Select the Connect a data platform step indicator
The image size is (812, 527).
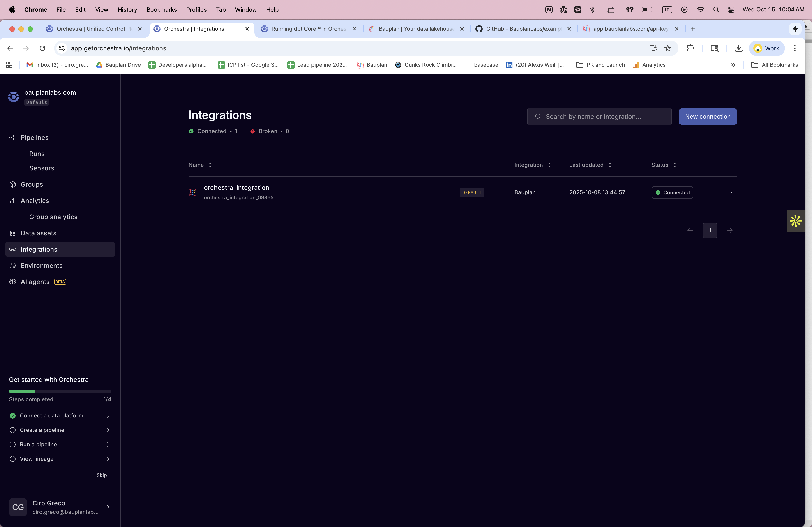point(13,415)
